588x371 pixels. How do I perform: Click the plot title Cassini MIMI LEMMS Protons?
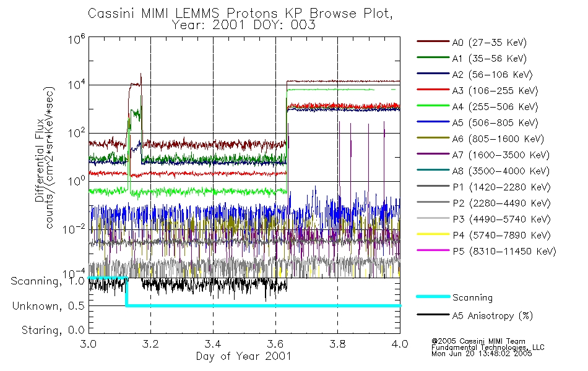240,14
